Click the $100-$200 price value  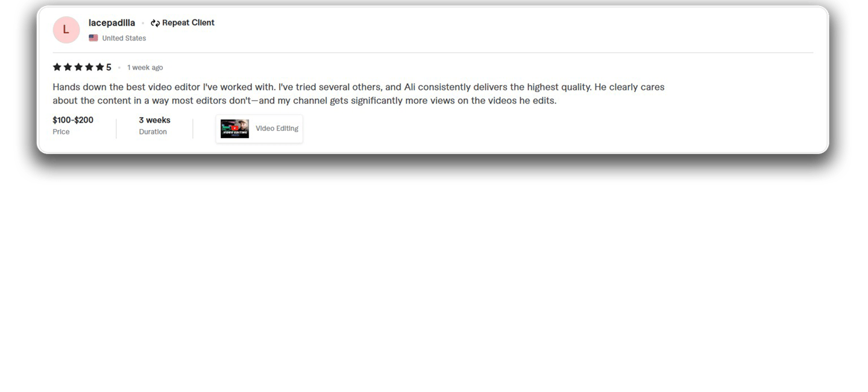(73, 120)
